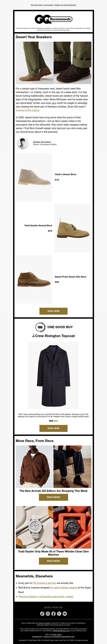Click Shop Now under J.Crew topcoat

coord(53,428)
